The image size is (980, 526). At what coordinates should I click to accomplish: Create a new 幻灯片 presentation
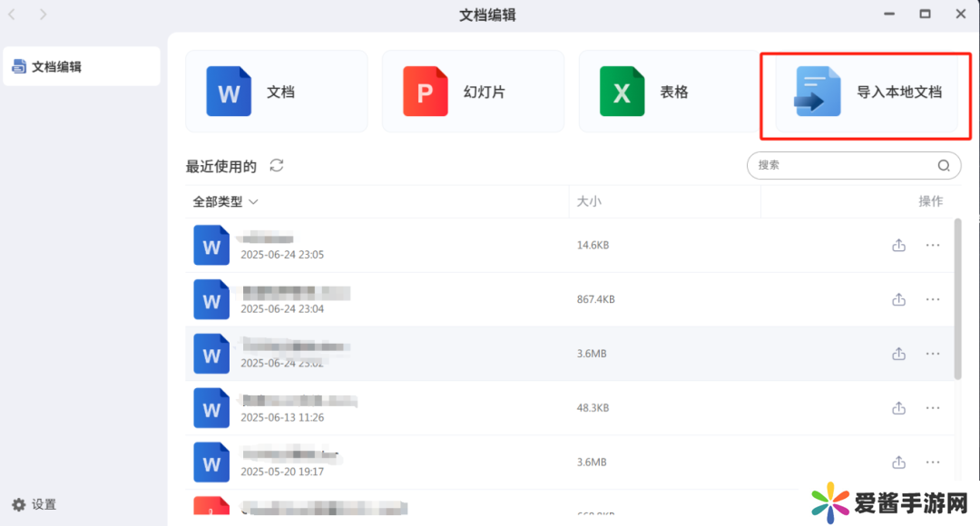tap(472, 92)
